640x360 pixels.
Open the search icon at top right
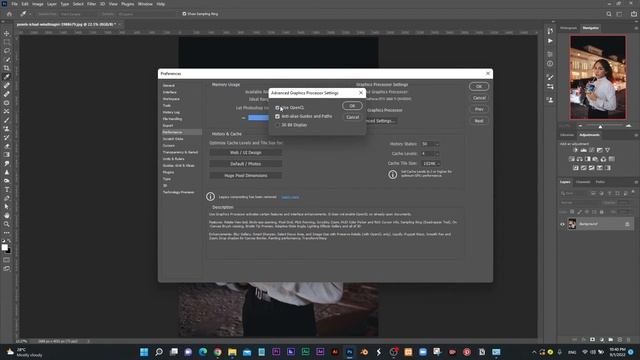pyautogui.click(x=609, y=14)
